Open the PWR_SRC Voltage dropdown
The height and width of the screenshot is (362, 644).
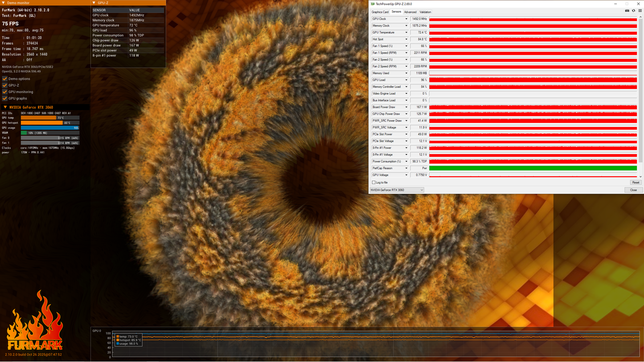click(x=406, y=127)
